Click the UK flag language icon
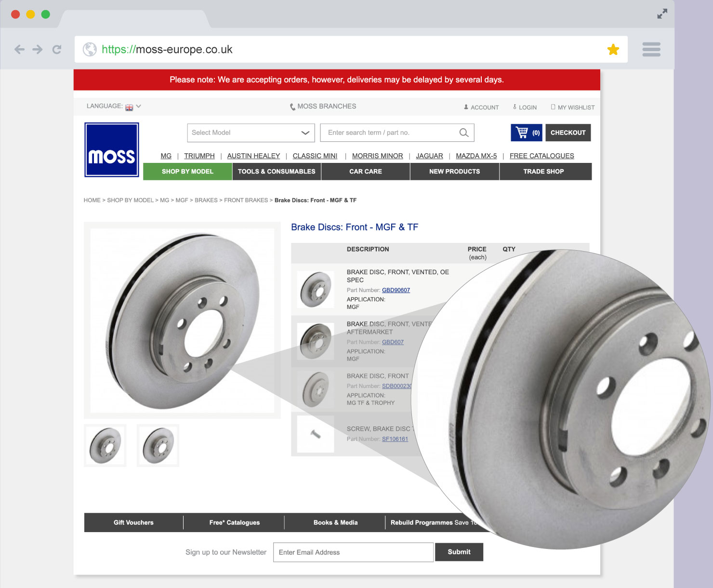 pyautogui.click(x=129, y=107)
